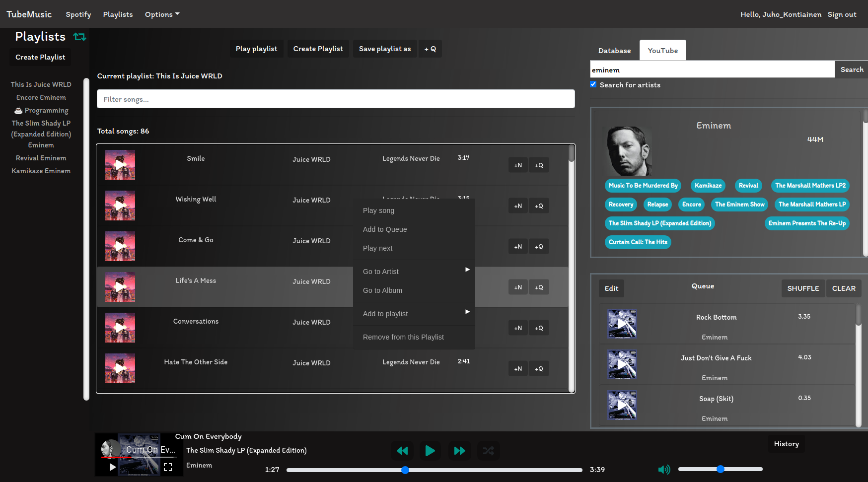Skip to next track with fast-forward icon
The width and height of the screenshot is (868, 482).
coord(460,451)
